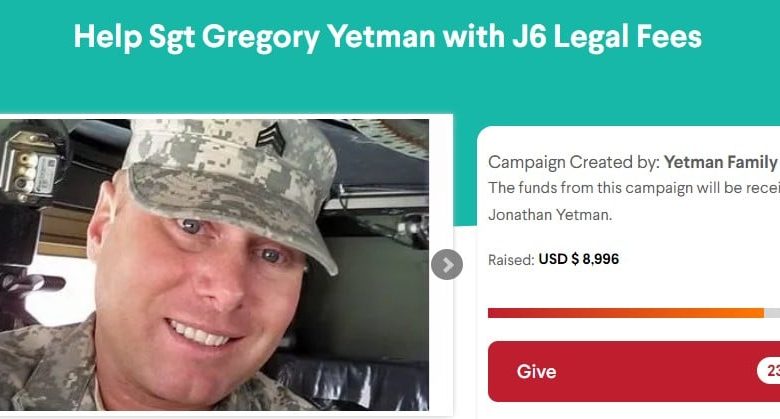Select the USD $ 8,996 raised amount
This screenshot has width=780, height=419.
tap(579, 259)
